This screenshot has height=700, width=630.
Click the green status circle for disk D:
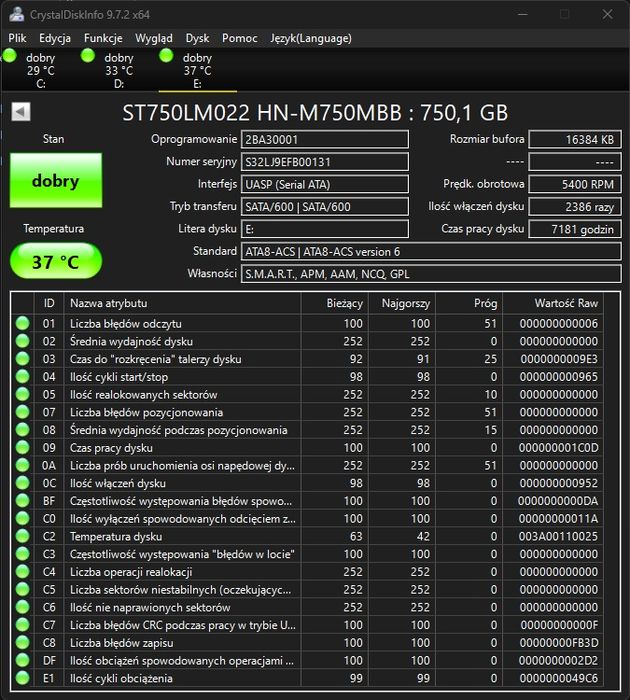(88, 56)
